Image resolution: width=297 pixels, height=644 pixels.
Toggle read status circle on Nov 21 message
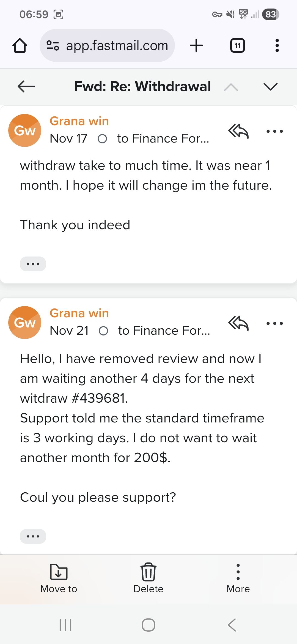click(x=103, y=331)
